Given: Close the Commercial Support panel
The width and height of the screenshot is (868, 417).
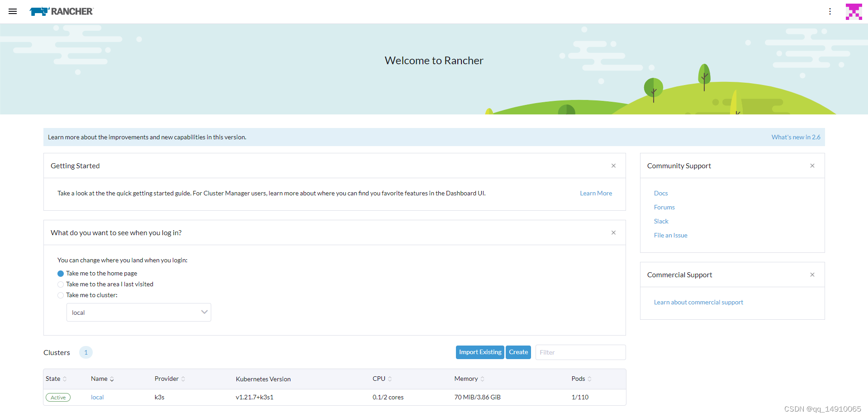Looking at the screenshot, I should click(x=812, y=275).
